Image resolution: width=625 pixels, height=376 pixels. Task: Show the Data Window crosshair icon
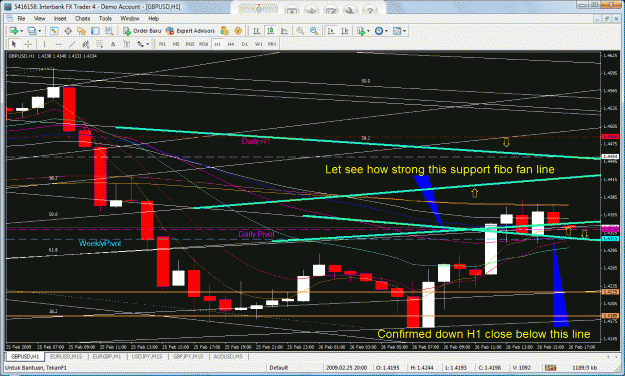[68, 31]
